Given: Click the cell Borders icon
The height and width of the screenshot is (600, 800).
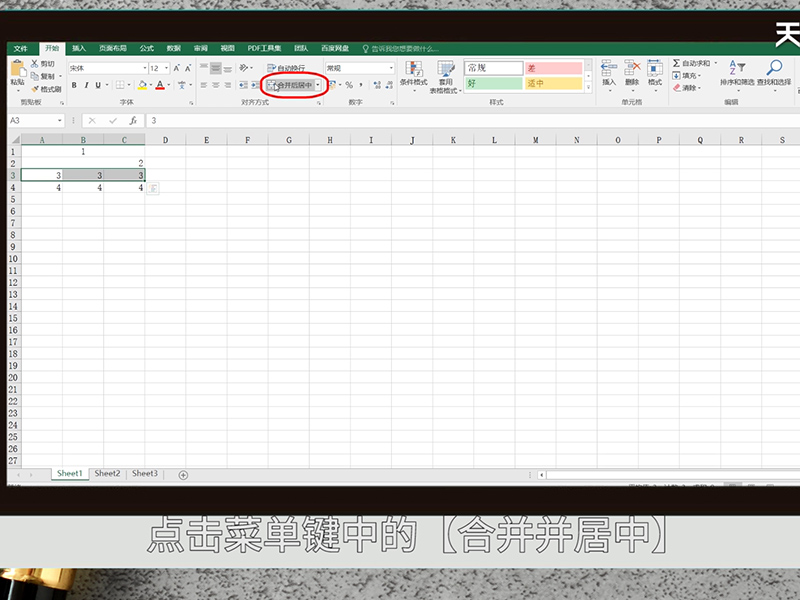Looking at the screenshot, I should click(120, 85).
